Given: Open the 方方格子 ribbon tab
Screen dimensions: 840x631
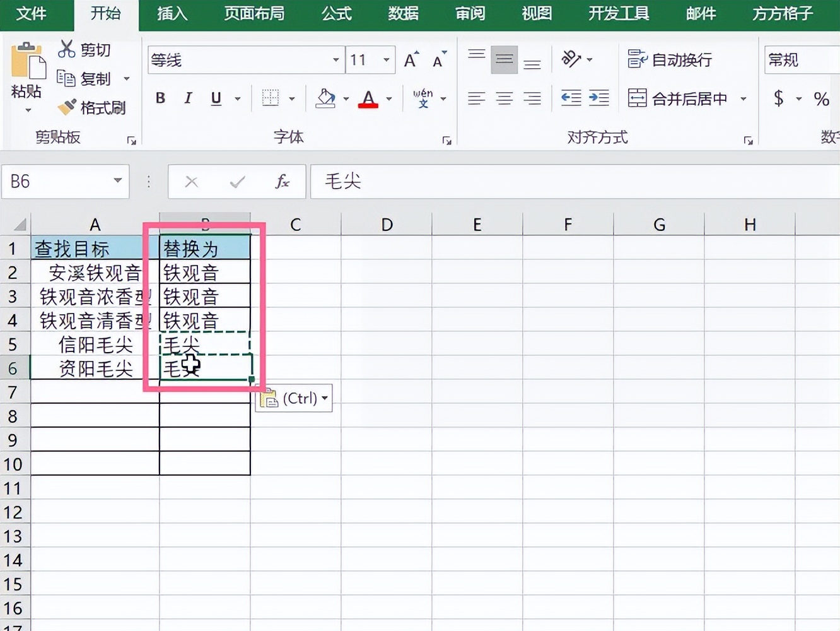Looking at the screenshot, I should [782, 14].
